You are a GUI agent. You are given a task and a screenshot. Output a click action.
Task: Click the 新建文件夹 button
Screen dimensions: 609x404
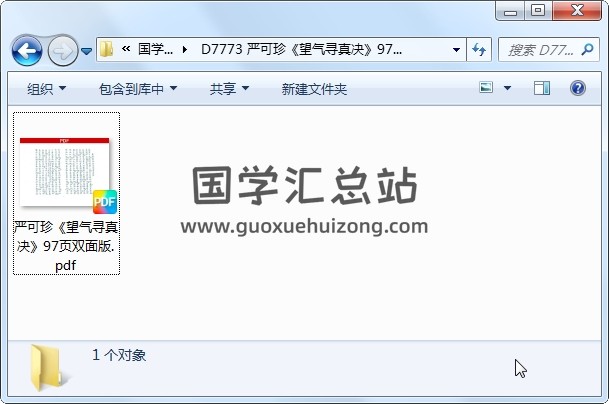pyautogui.click(x=314, y=89)
